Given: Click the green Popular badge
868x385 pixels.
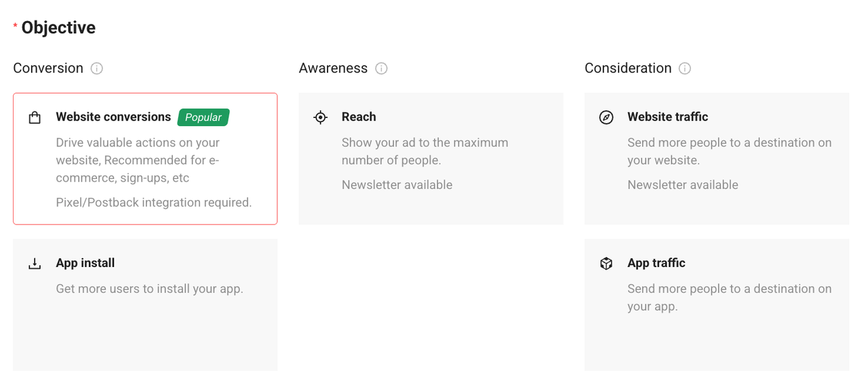Looking at the screenshot, I should pos(203,117).
